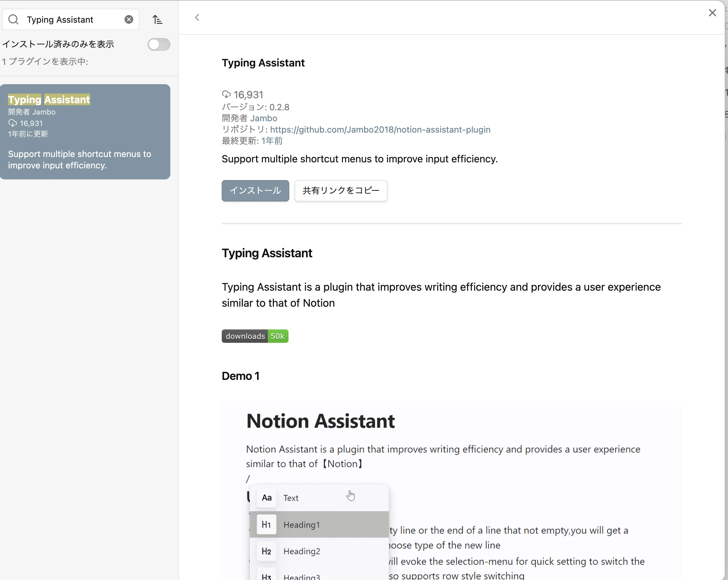
Task: Click the search magnifier icon
Action: [x=13, y=20]
